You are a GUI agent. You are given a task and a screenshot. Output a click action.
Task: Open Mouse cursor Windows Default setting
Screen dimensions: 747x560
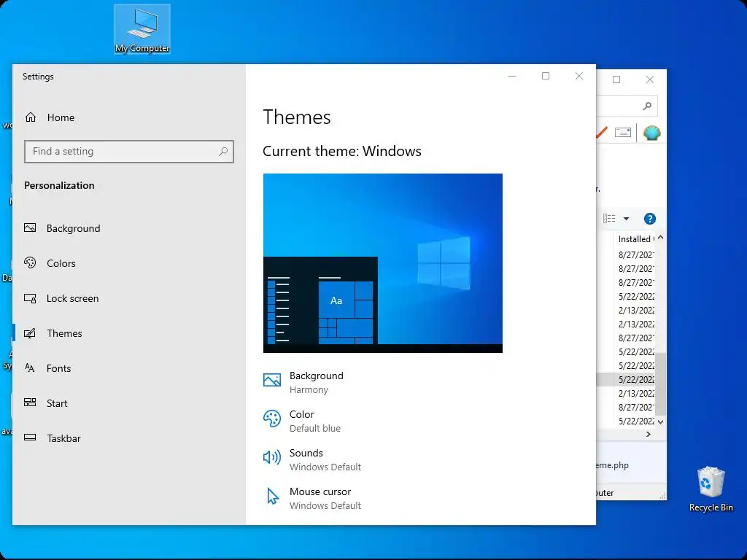click(x=325, y=498)
